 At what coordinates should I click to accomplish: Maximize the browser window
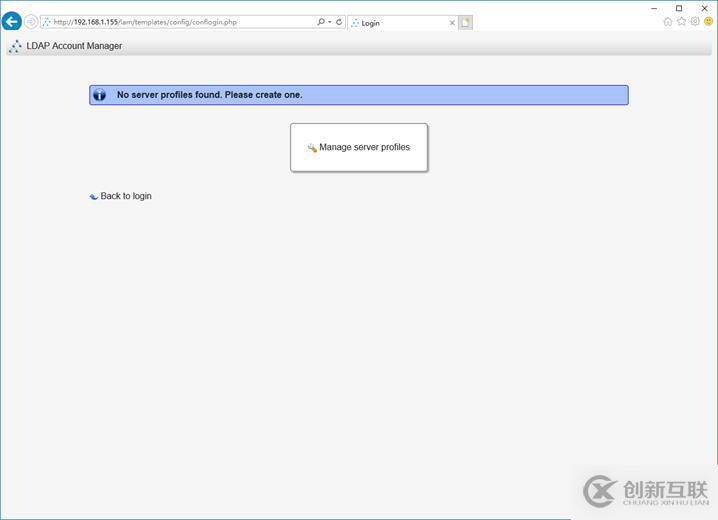679,8
